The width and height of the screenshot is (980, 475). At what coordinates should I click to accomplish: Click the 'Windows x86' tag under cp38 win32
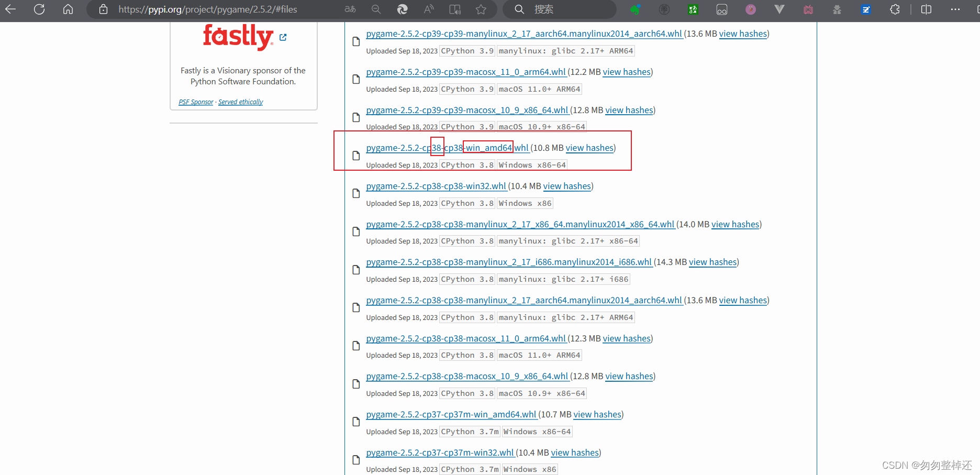coord(525,203)
